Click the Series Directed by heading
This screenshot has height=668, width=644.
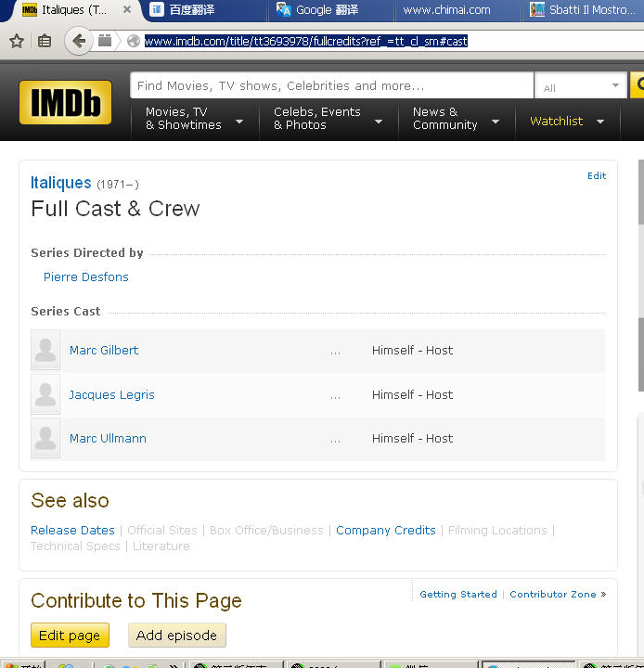[87, 253]
